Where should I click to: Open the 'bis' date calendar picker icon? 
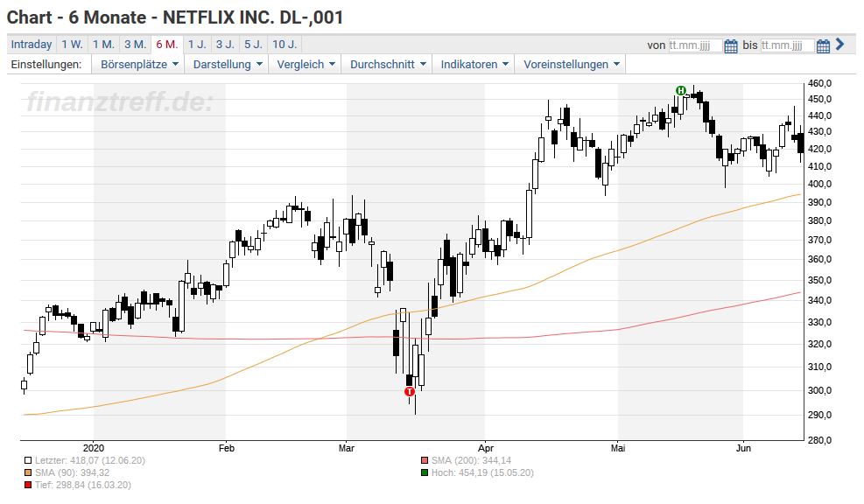823,45
